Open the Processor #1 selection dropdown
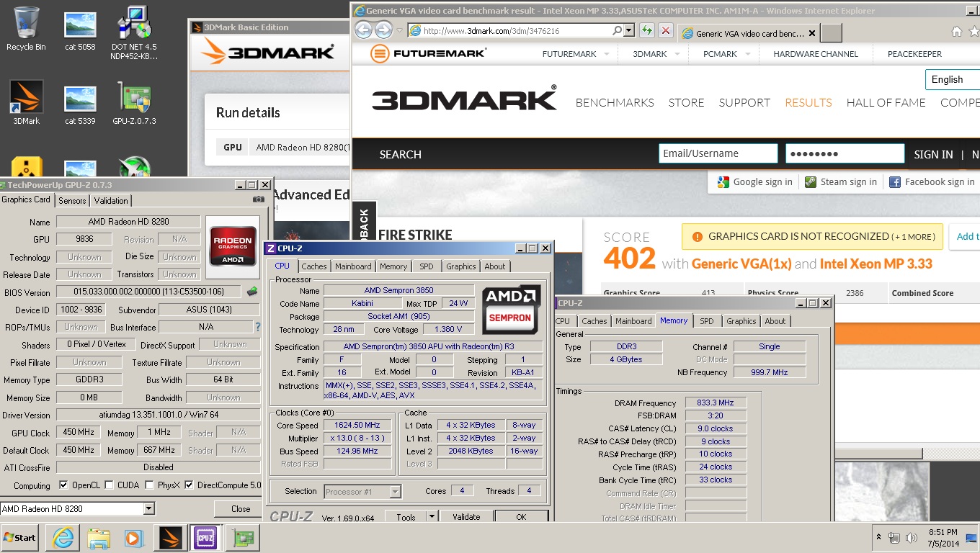This screenshot has width=980, height=553. [395, 492]
